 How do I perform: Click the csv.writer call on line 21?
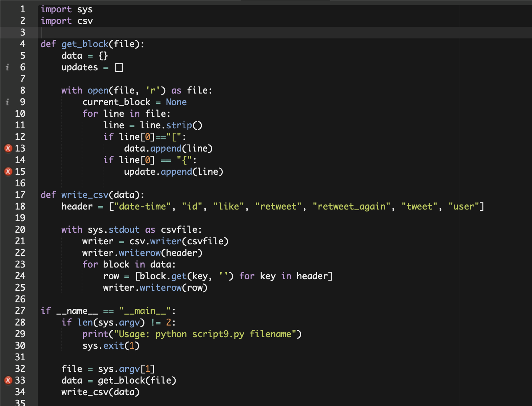coord(156,241)
